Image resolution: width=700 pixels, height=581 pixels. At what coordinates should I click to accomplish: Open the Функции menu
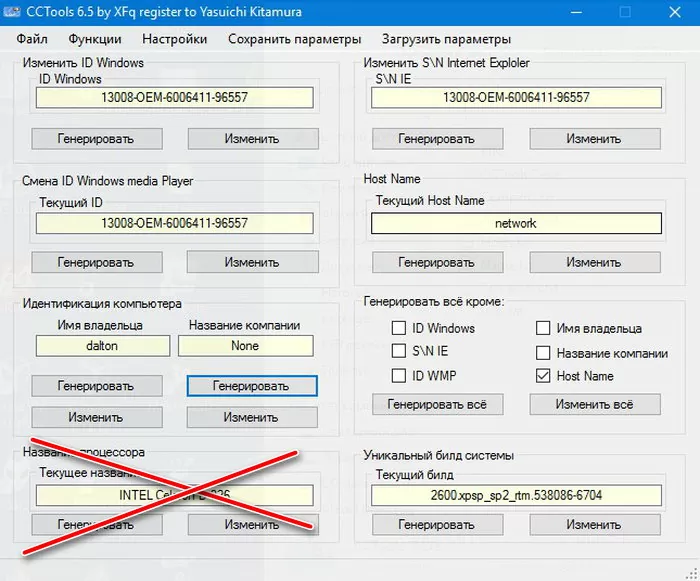95,39
